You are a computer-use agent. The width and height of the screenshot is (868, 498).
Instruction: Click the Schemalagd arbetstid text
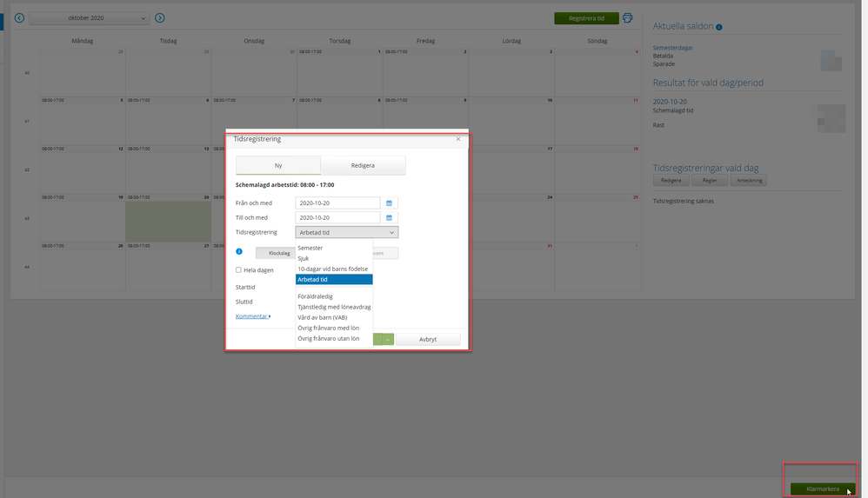(x=284, y=185)
